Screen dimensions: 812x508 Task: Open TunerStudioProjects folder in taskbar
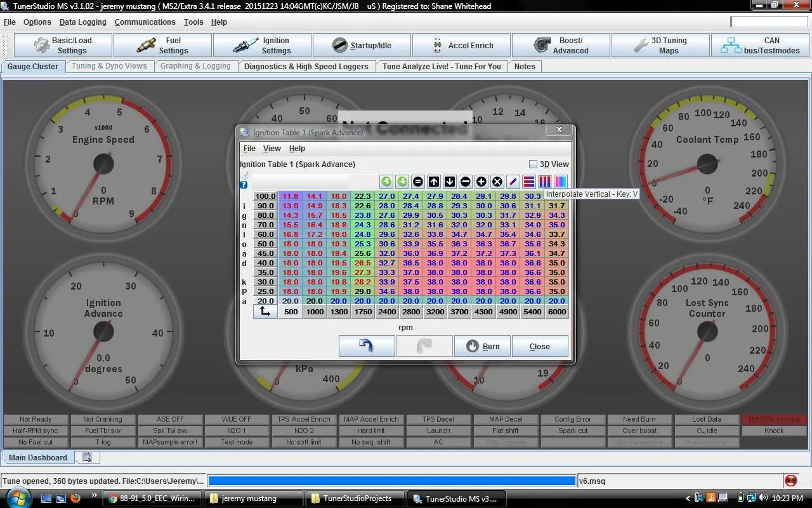click(x=354, y=498)
